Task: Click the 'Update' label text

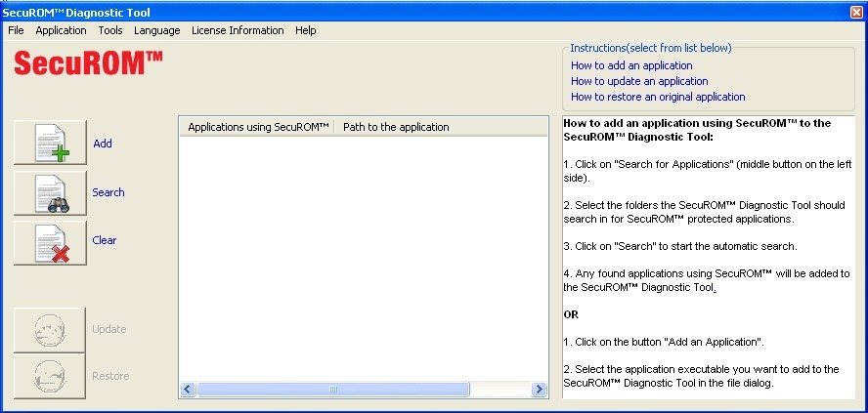Action: (x=109, y=329)
